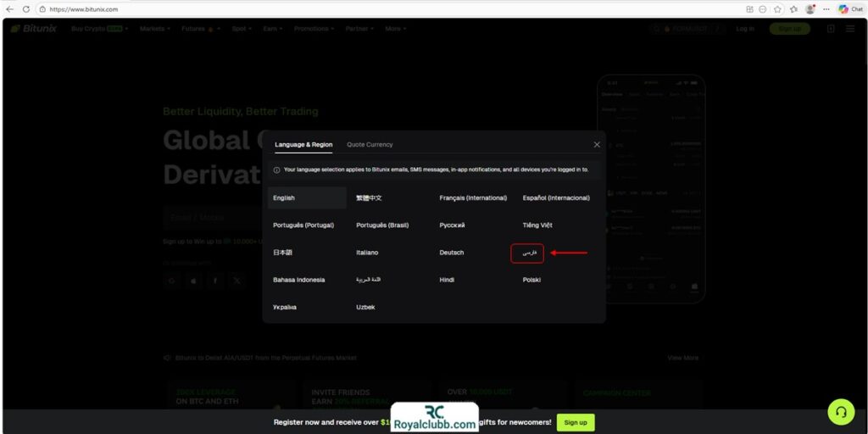Image resolution: width=868 pixels, height=434 pixels.
Task: Continue with Facebook sign-up icon
Action: pos(215,281)
